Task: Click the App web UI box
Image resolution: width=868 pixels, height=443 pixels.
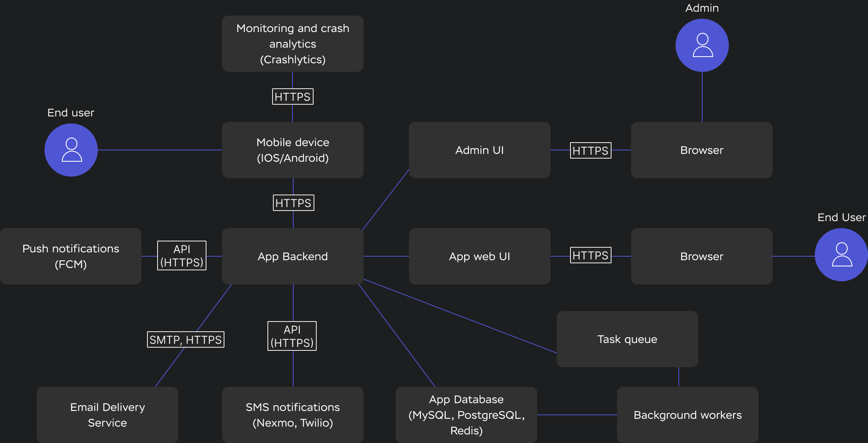Action: pos(479,256)
